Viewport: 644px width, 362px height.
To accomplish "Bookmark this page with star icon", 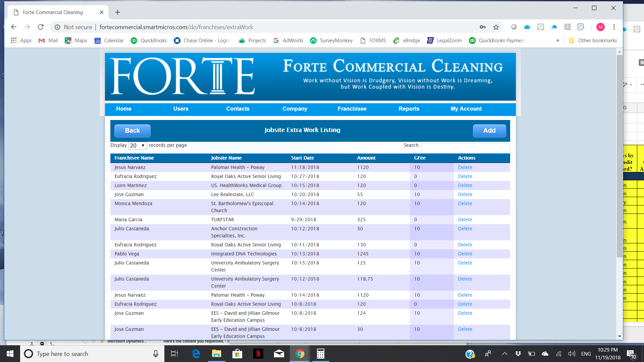I will [496, 27].
